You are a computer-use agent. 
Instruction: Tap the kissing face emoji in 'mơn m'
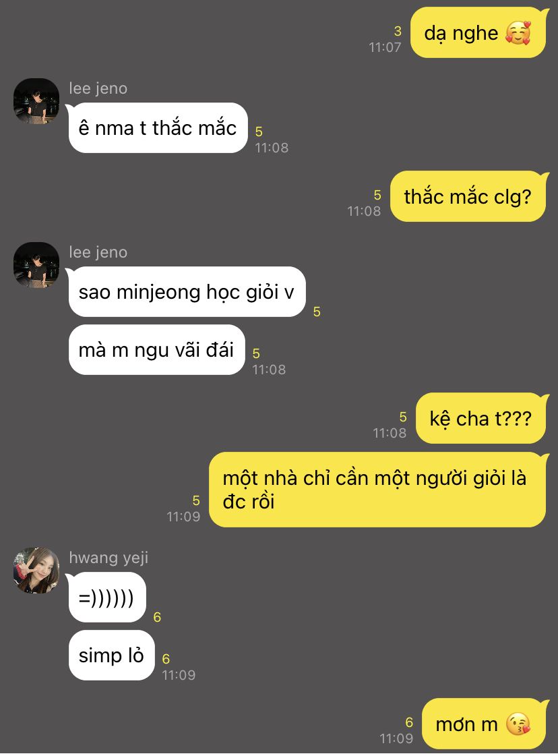(x=518, y=724)
